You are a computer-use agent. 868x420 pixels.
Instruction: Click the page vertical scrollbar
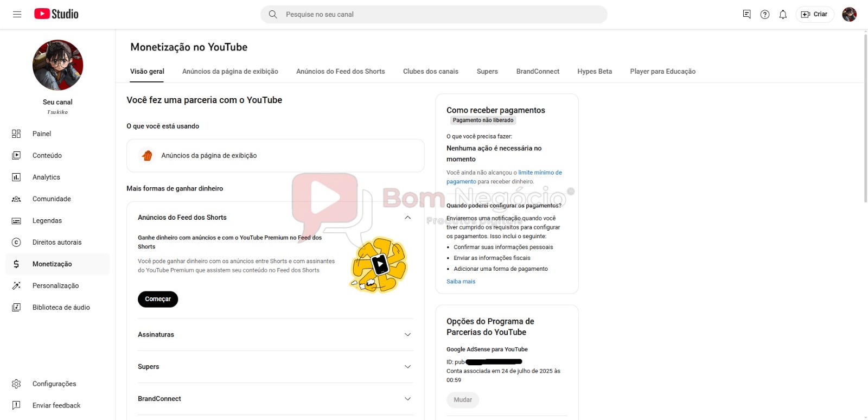click(x=865, y=119)
